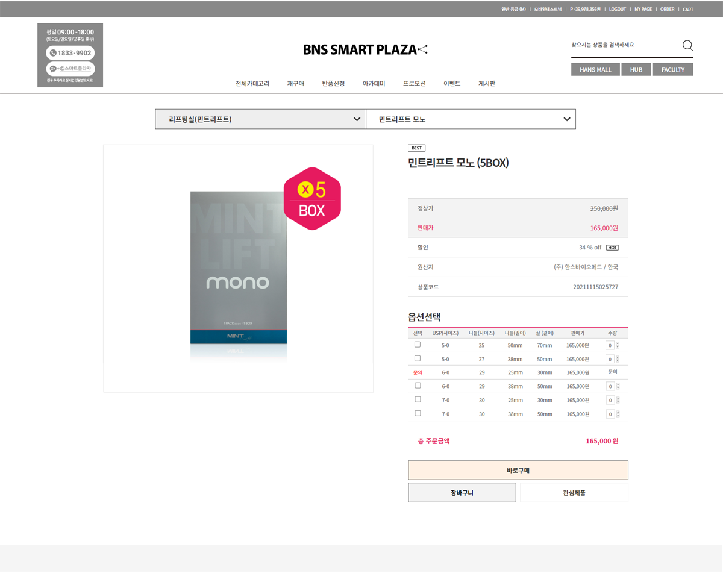Click the BNS SMART PLAZA logo
This screenshot has width=723, height=588.
365,49
